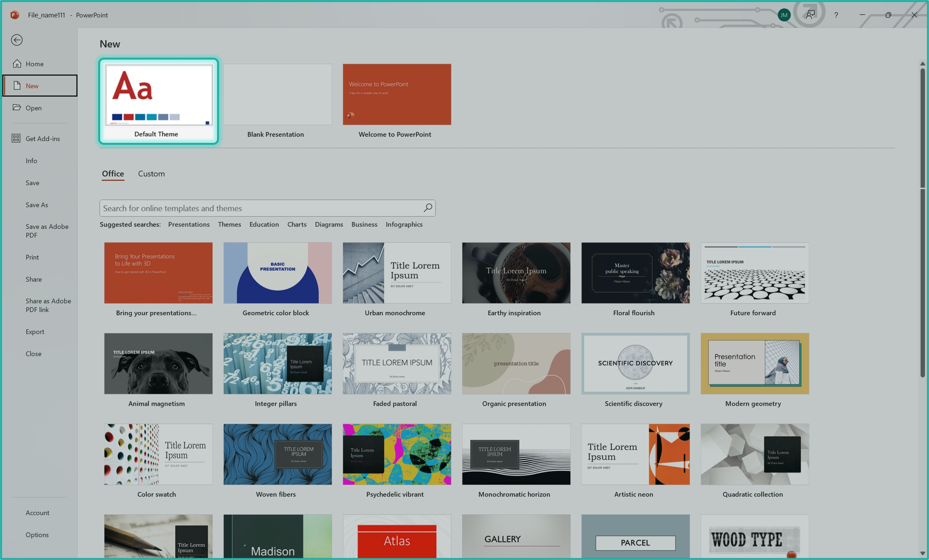Choose the Urban monochrome template

pos(397,273)
